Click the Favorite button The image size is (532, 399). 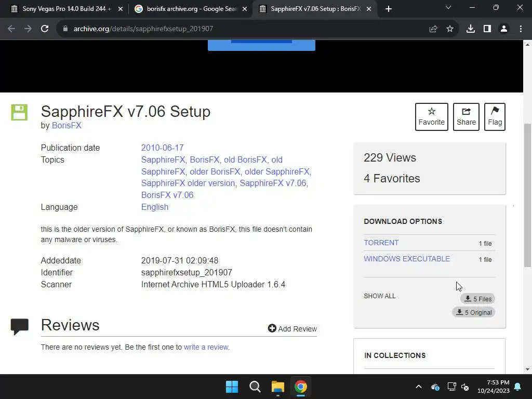(x=432, y=117)
